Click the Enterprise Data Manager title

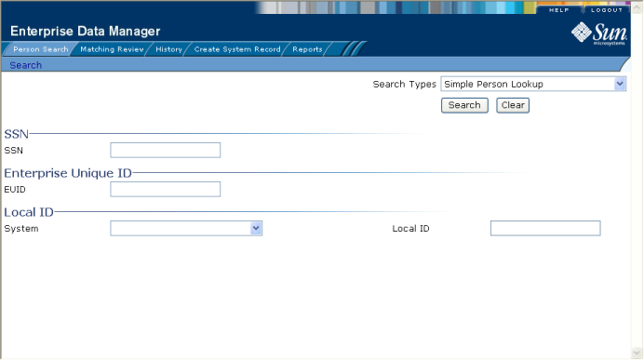coord(85,32)
